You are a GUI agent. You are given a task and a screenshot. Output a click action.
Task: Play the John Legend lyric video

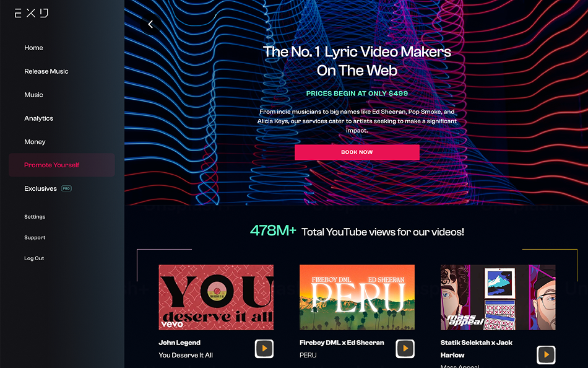264,348
